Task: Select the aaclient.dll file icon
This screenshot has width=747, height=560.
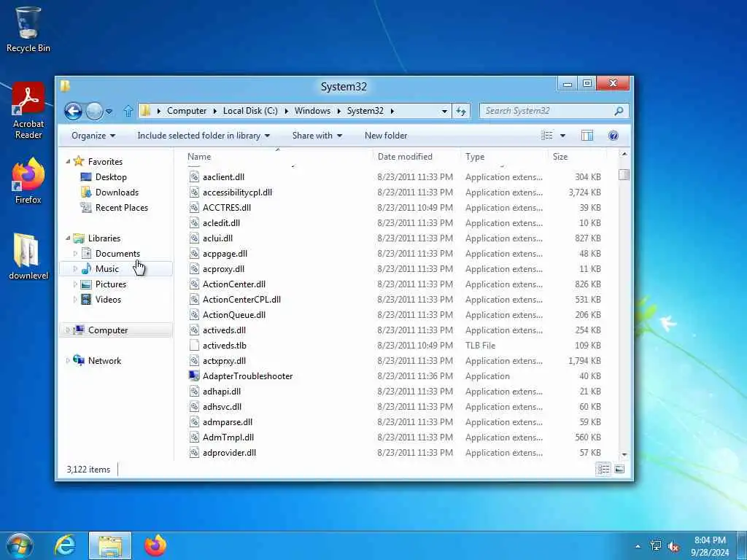Action: coord(194,177)
